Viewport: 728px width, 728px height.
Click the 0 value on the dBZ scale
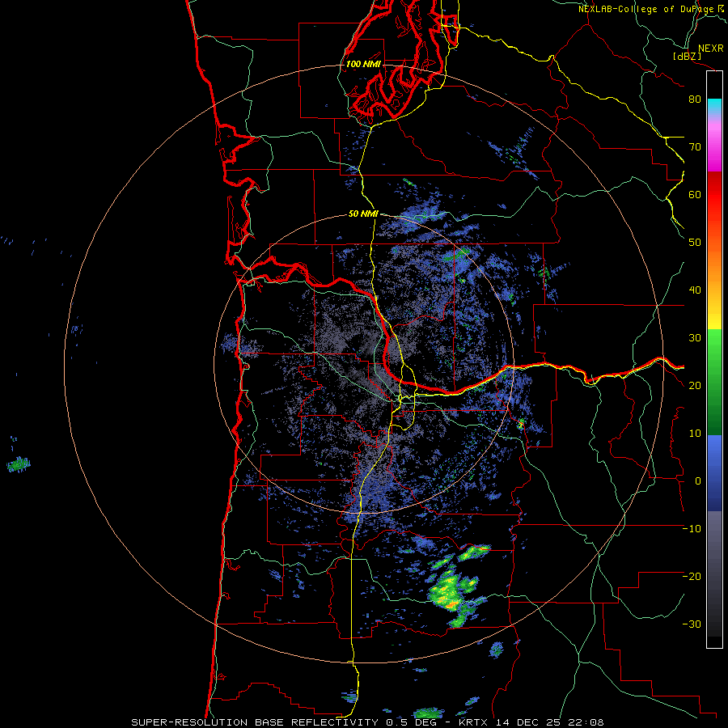698,481
